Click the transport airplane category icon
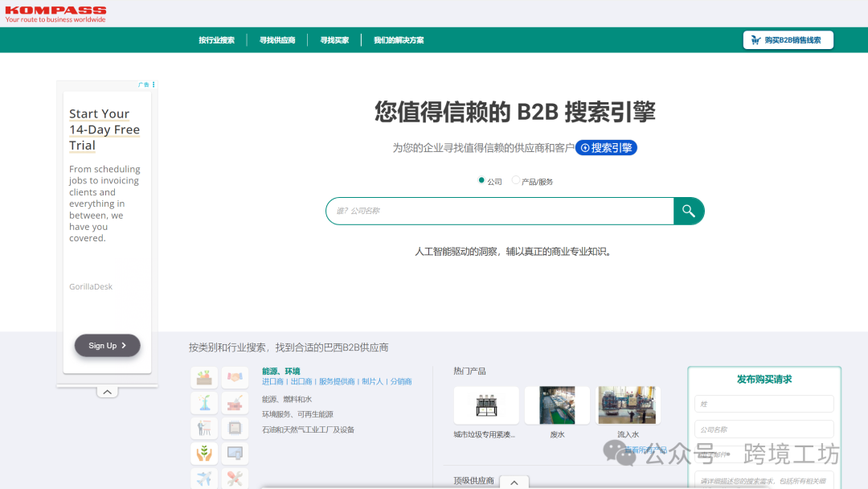This screenshot has width=868, height=489. coord(203,478)
